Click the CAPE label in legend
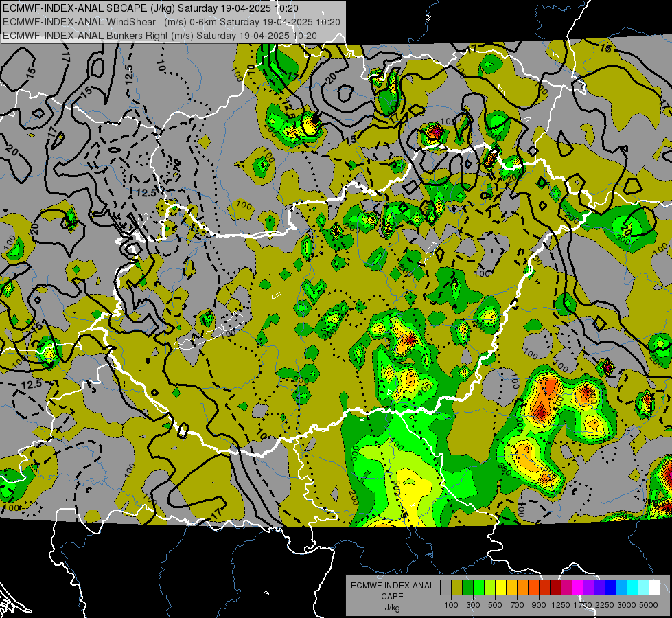This screenshot has height=618, width=672. (x=392, y=597)
